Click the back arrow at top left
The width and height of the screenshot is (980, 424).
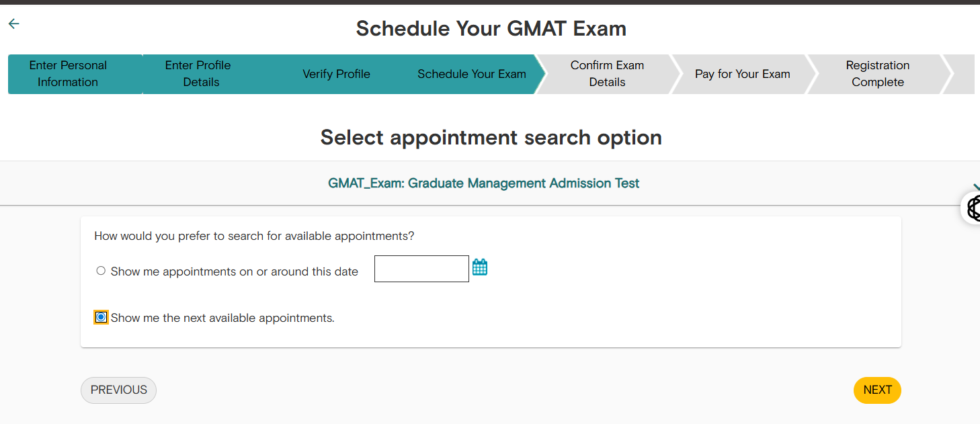13,24
